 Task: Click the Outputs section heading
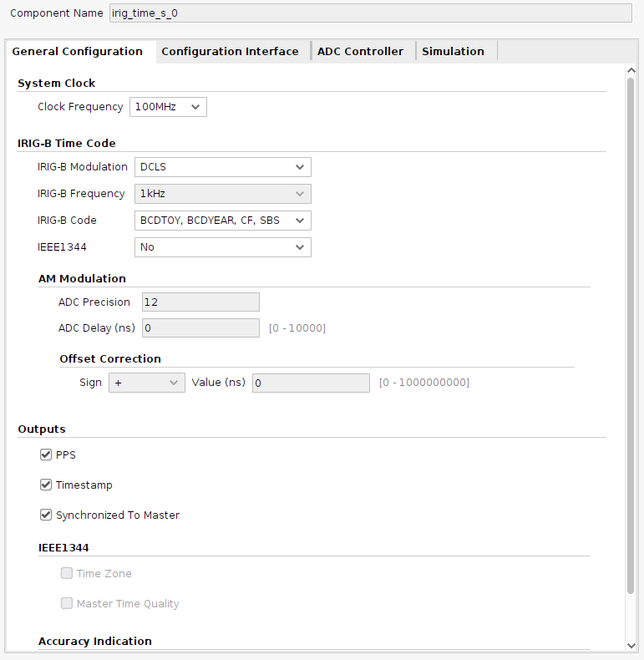42,429
